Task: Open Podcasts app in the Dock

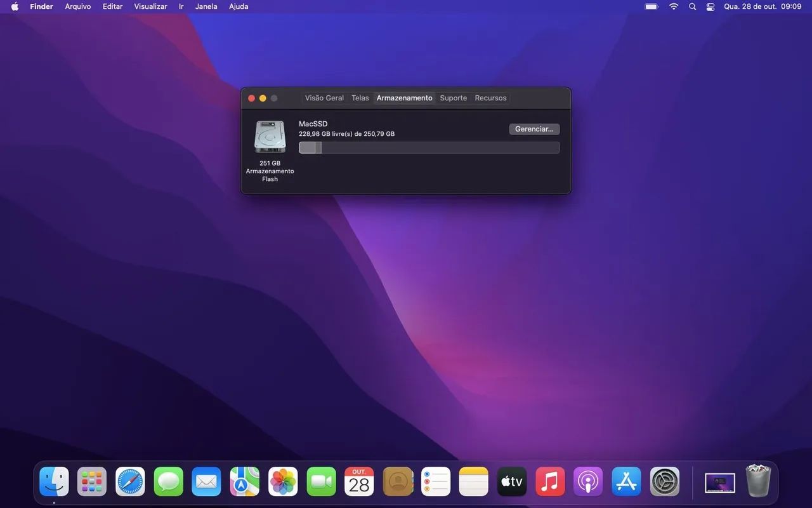Action: (x=588, y=481)
